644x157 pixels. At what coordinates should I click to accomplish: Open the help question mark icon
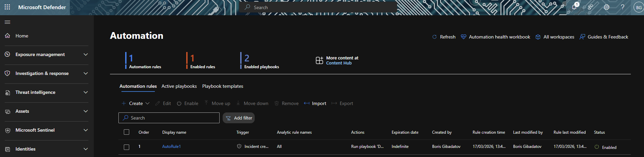click(623, 7)
